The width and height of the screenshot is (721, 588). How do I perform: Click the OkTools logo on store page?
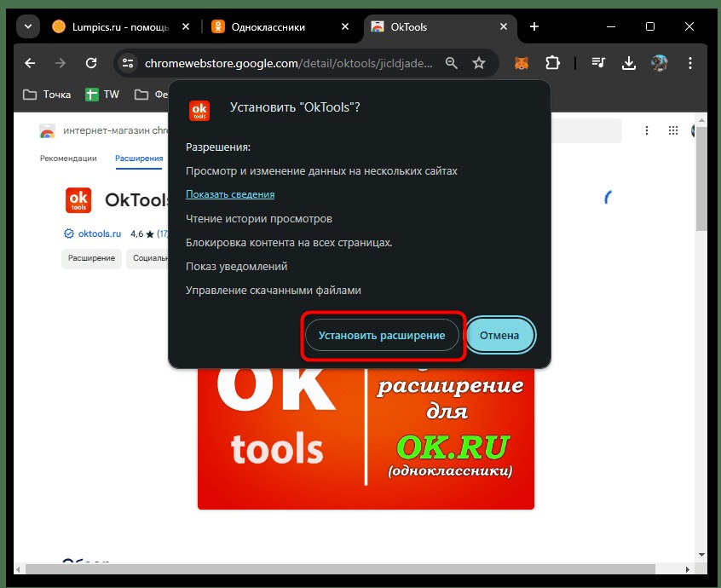78,200
